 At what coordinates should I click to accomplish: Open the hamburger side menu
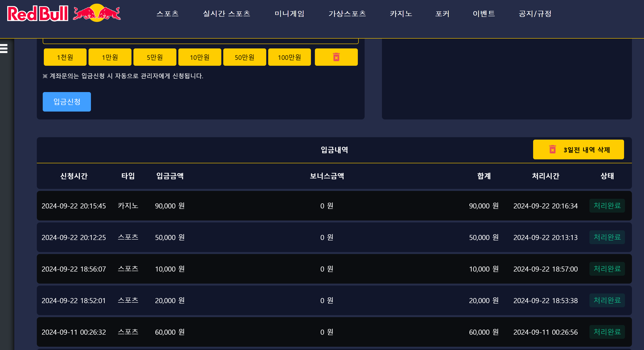[4, 48]
